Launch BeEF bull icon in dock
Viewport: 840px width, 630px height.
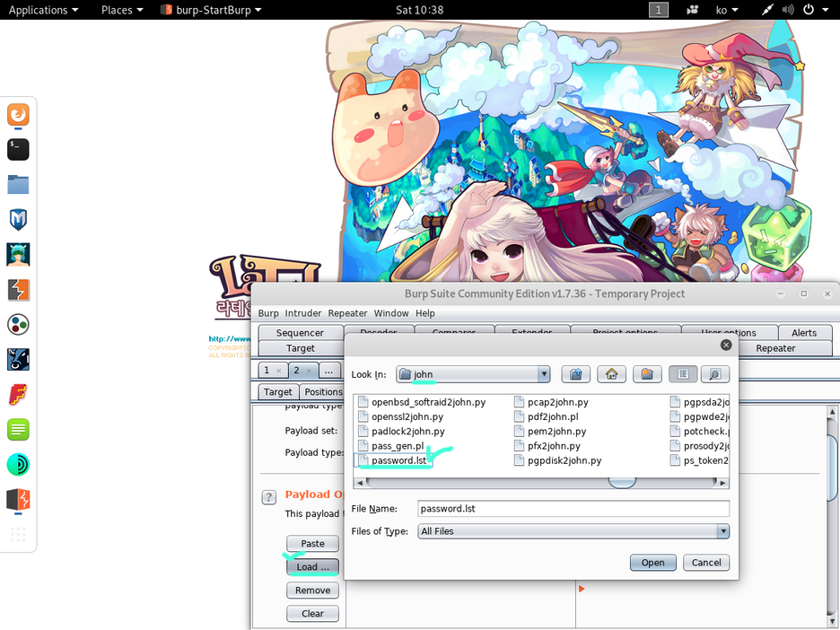[18, 360]
